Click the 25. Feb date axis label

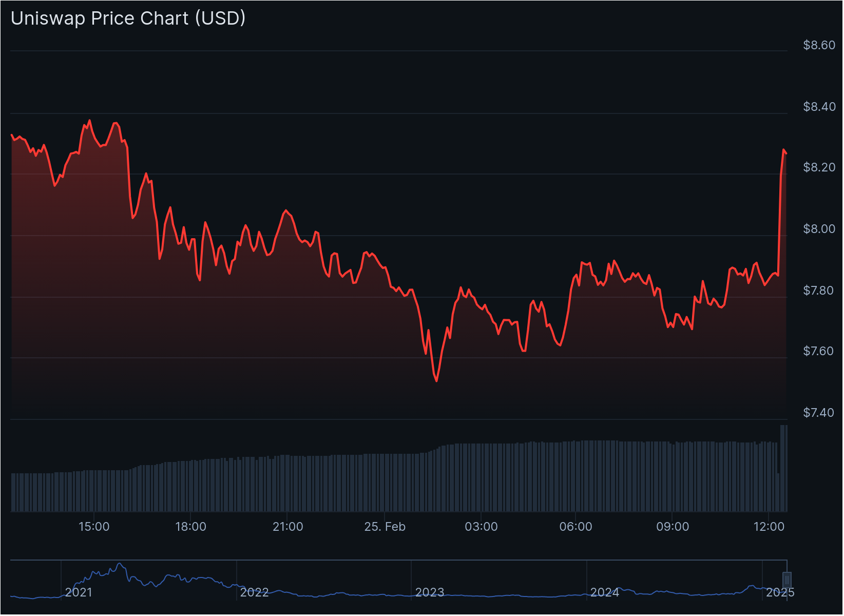(385, 527)
